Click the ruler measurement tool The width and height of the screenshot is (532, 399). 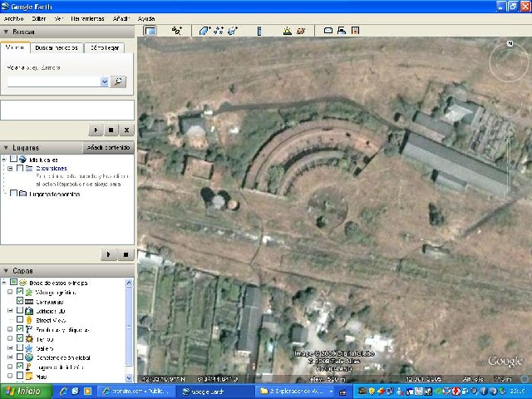[x=259, y=31]
